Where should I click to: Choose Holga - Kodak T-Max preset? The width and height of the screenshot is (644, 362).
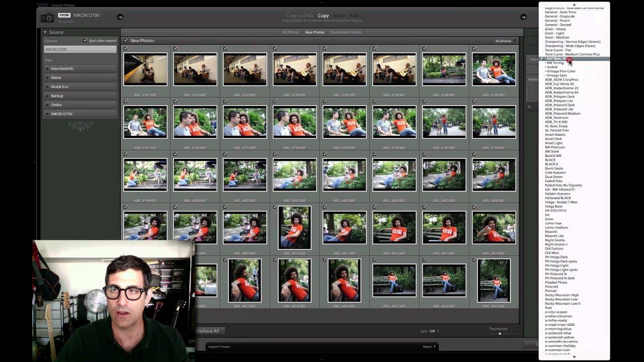coord(561,202)
